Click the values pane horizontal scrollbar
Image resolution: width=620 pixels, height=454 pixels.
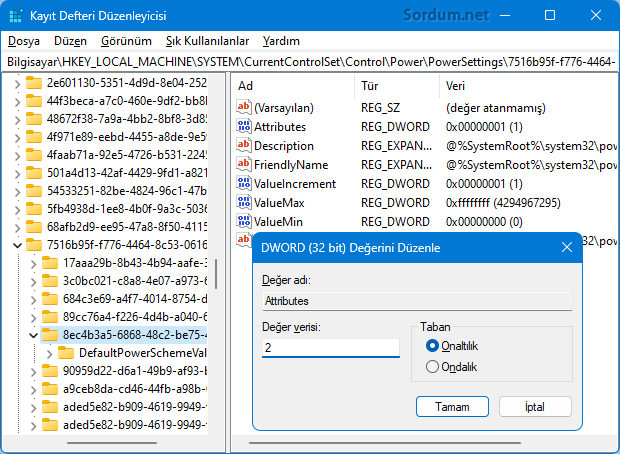pyautogui.click(x=385, y=443)
